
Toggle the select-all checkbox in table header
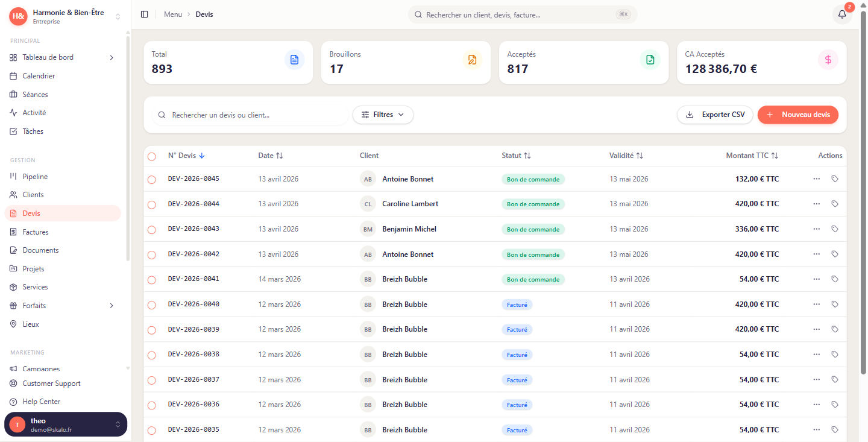coord(152,157)
